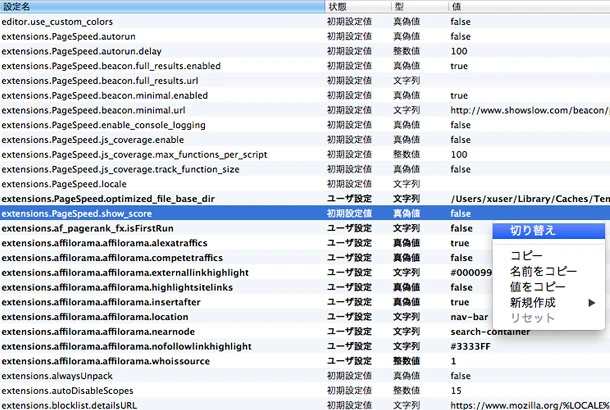The width and height of the screenshot is (610, 410).
Task: Select extensions.PageSpeed.autorun row
Action: [x=305, y=37]
